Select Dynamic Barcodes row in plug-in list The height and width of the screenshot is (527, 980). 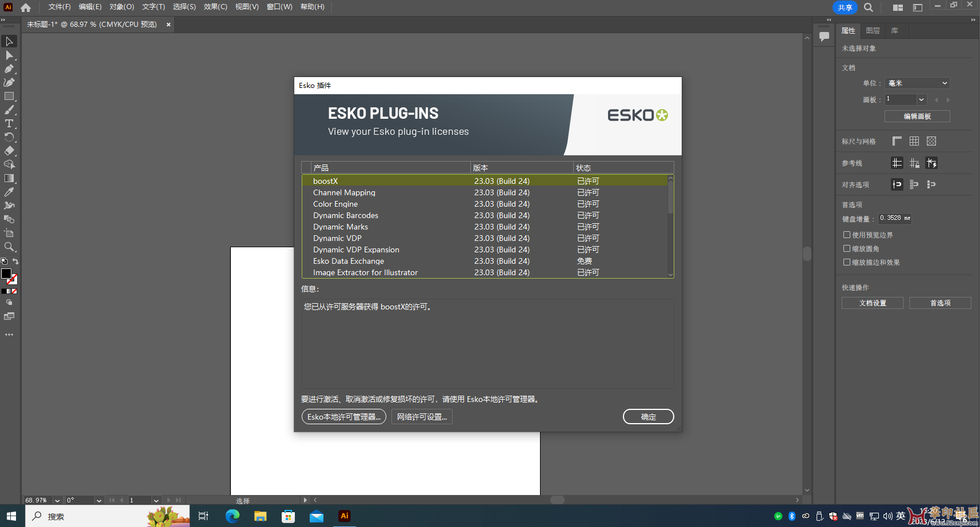coord(485,215)
